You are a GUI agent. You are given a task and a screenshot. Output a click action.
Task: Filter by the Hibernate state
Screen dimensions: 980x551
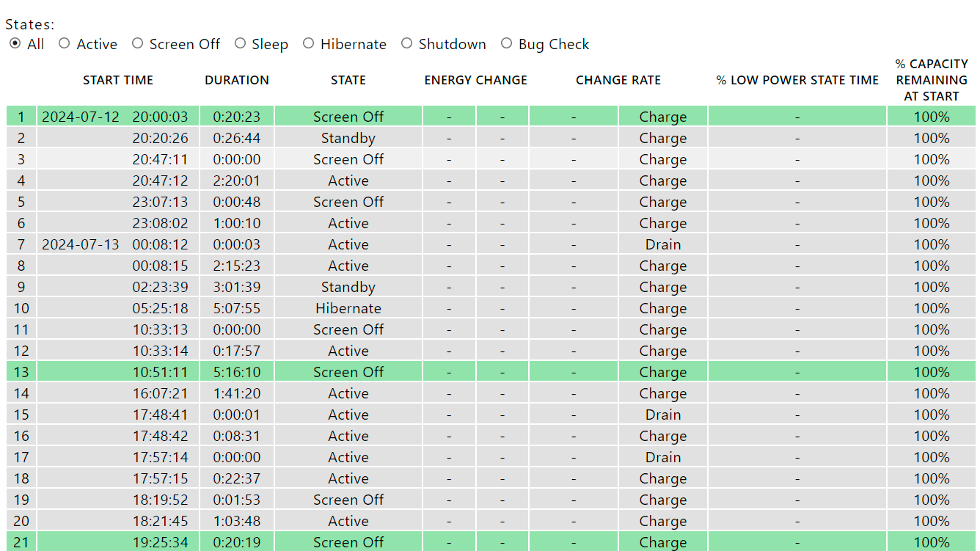pyautogui.click(x=309, y=44)
